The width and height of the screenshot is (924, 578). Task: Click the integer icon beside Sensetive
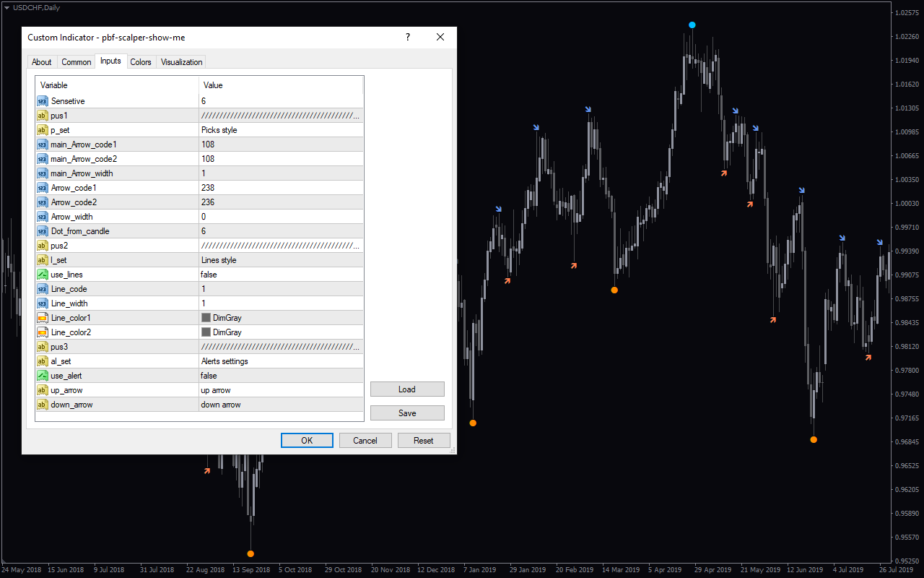pos(42,101)
